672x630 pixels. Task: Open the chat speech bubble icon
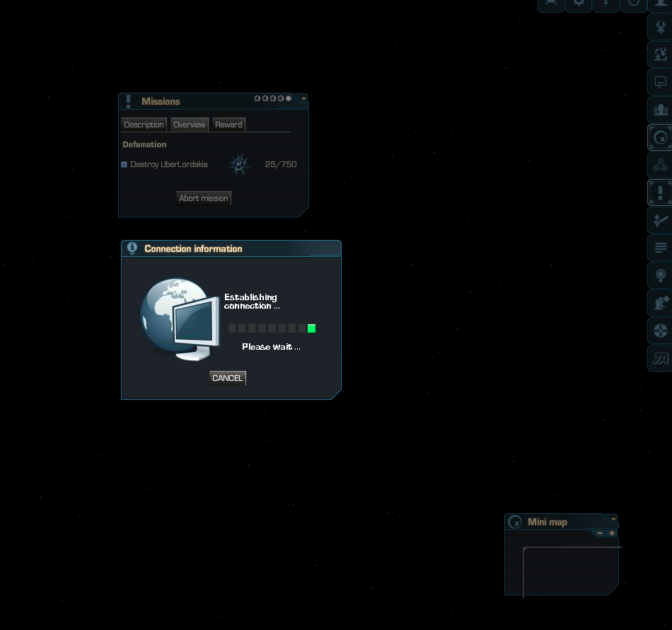click(x=661, y=82)
